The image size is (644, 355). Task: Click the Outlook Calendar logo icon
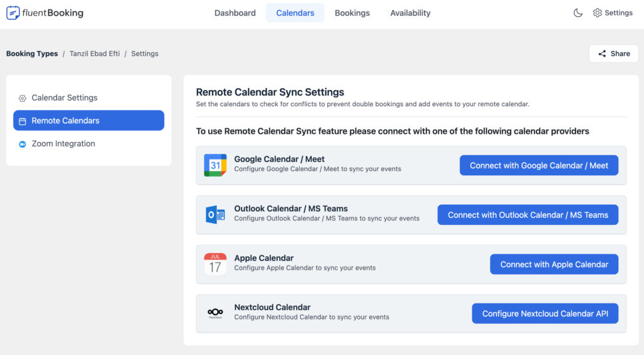(x=215, y=215)
